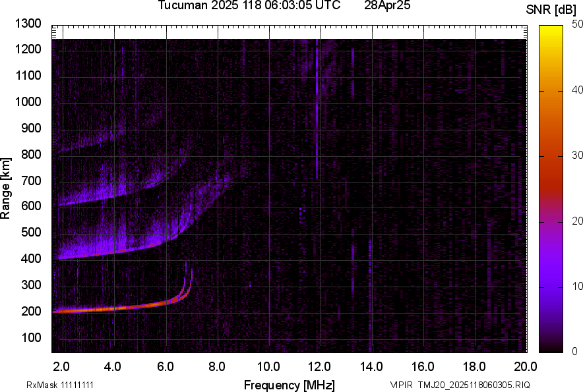The width and height of the screenshot is (583, 392).
Task: Click range tick label '200'
Action: pos(31,311)
